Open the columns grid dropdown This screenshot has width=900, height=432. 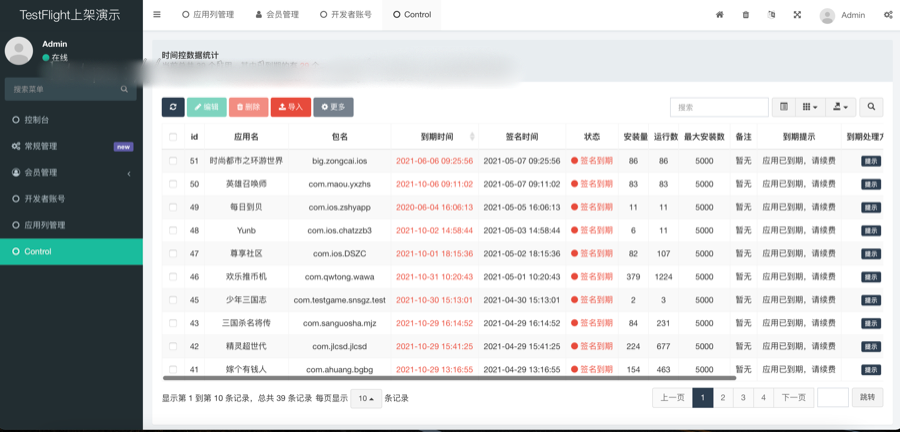[x=810, y=107]
